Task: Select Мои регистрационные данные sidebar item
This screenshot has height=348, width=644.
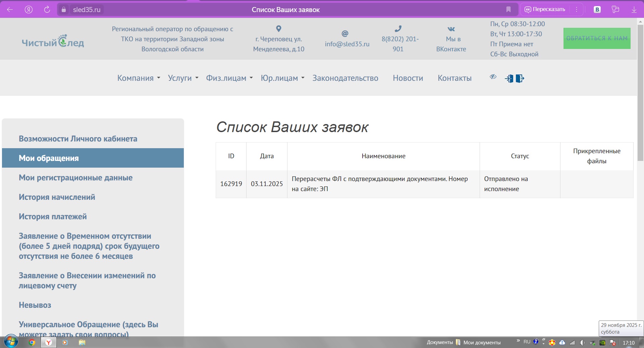Action: click(x=75, y=178)
